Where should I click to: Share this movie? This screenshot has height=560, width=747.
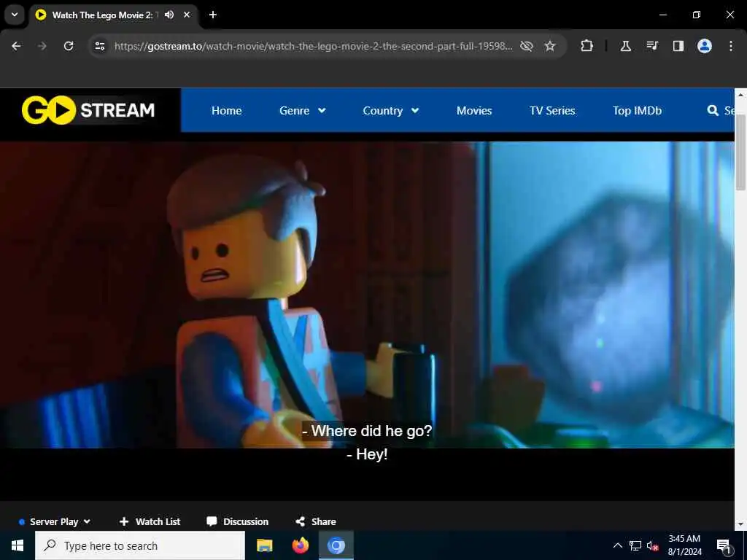pos(315,521)
